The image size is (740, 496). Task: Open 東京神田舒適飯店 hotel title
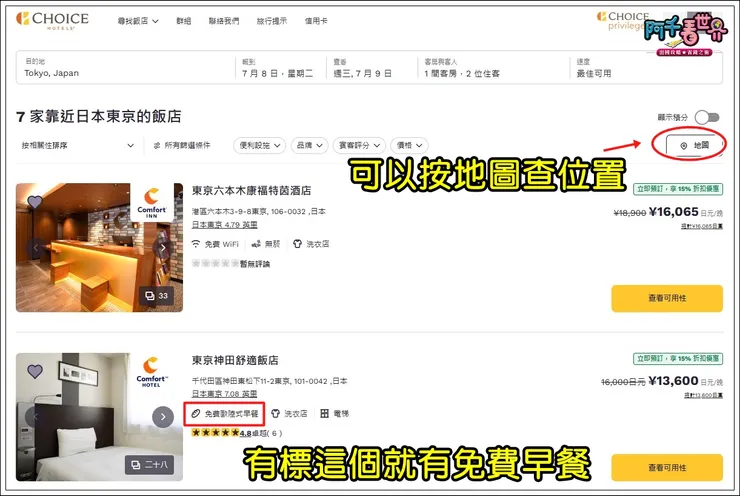coord(235,360)
